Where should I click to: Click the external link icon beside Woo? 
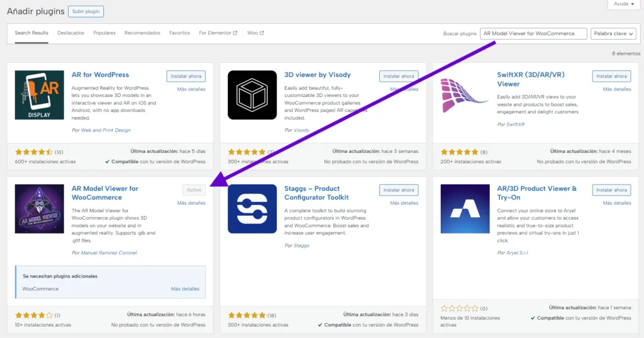(x=262, y=33)
